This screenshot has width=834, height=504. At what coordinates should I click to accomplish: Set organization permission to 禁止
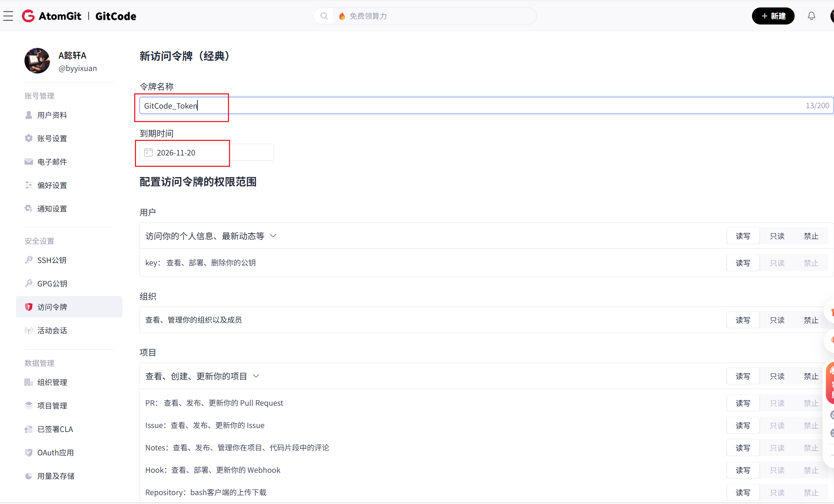pos(811,320)
